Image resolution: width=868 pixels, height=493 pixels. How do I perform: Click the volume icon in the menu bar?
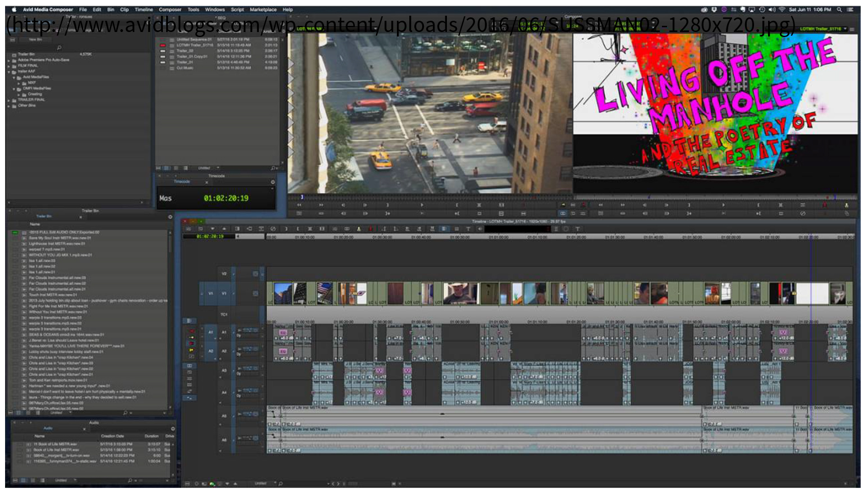(x=772, y=10)
